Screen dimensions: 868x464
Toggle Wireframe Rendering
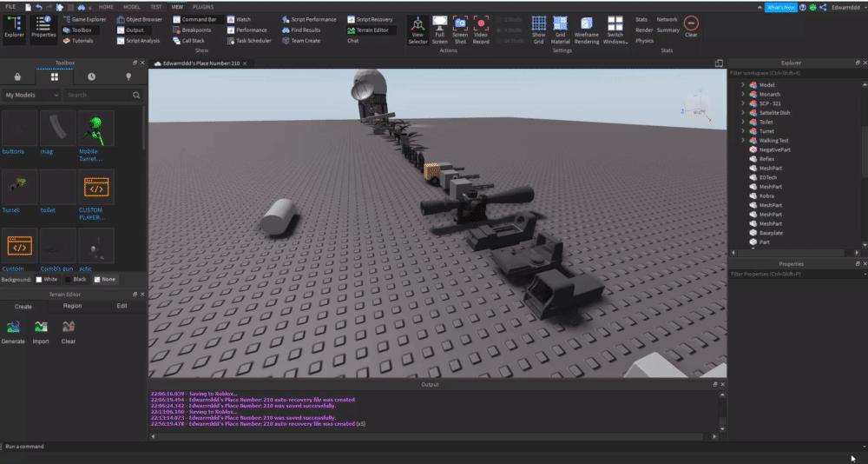click(587, 30)
